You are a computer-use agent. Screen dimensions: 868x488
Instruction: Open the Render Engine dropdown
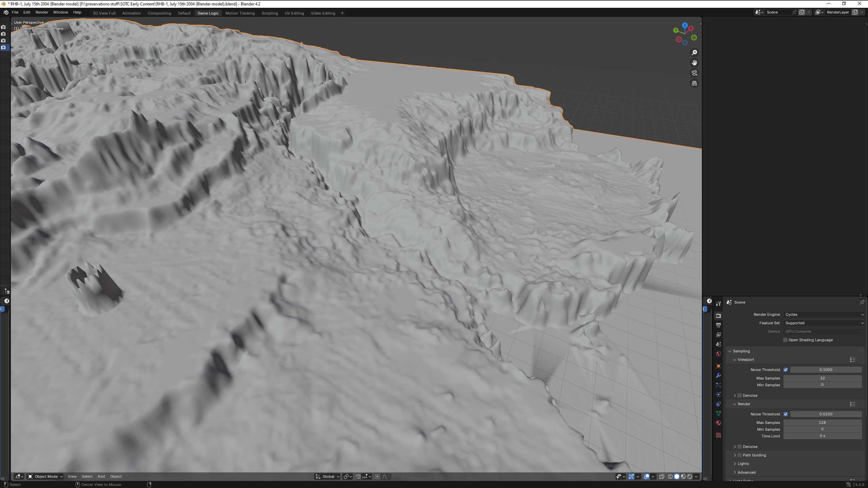[824, 314]
